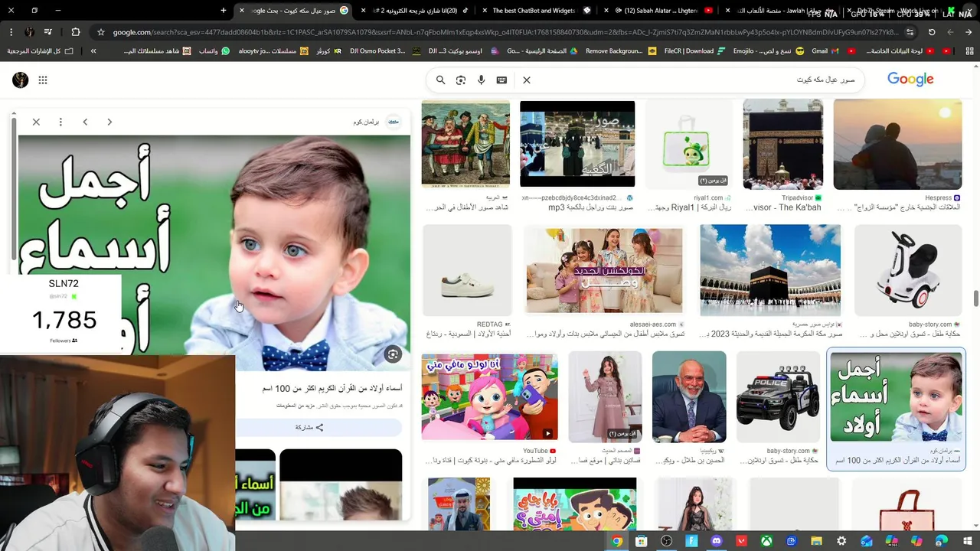Switch to Sabah Alatar YouTube tab
This screenshot has width=980, height=551.
tap(663, 11)
